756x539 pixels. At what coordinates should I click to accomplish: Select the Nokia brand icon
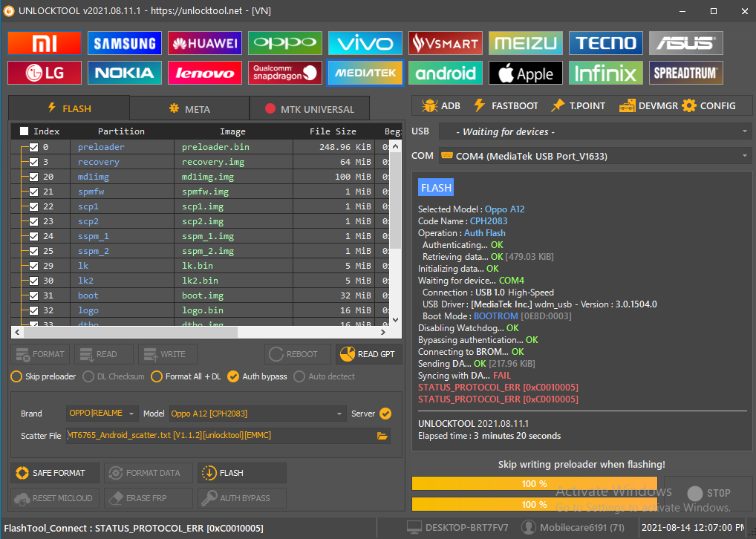pyautogui.click(x=125, y=73)
